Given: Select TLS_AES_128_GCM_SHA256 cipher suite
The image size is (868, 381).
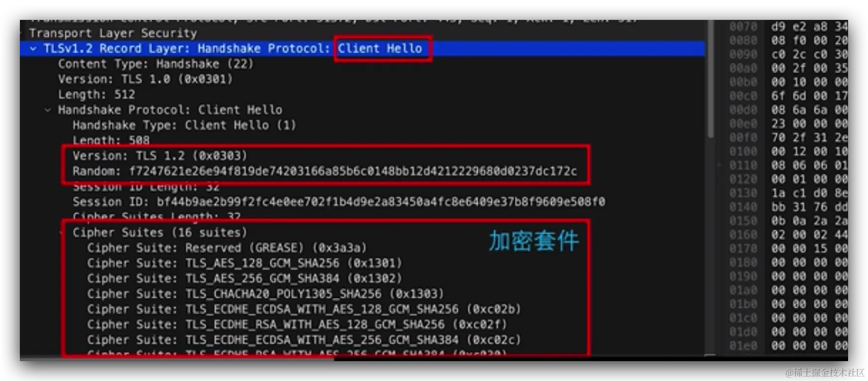Looking at the screenshot, I should (x=244, y=263).
